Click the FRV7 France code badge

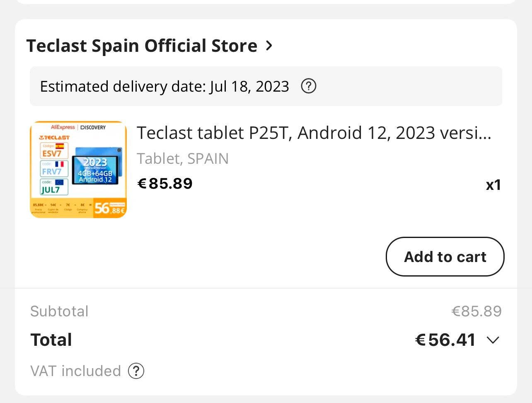54,169
